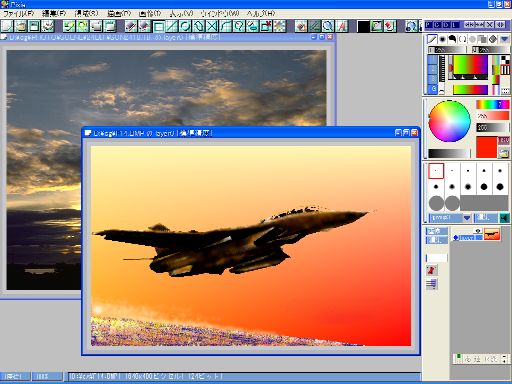Image resolution: width=512 pixels, height=384 pixels.
Task: Select the circle drawing tool
Action: pos(185,26)
